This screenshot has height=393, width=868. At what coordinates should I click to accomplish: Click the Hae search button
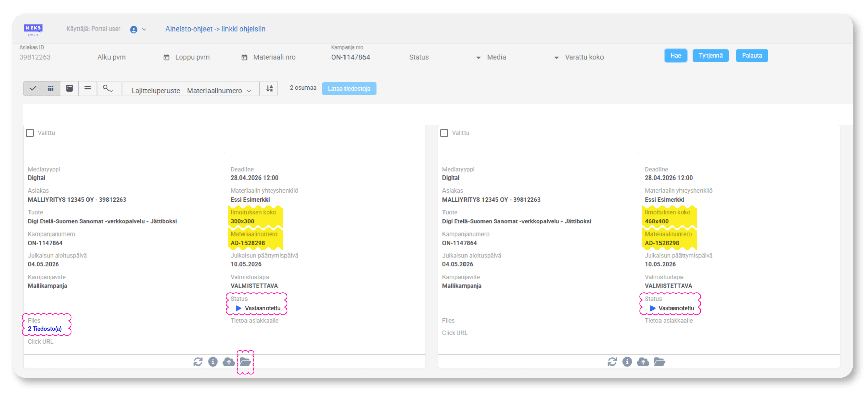[675, 56]
